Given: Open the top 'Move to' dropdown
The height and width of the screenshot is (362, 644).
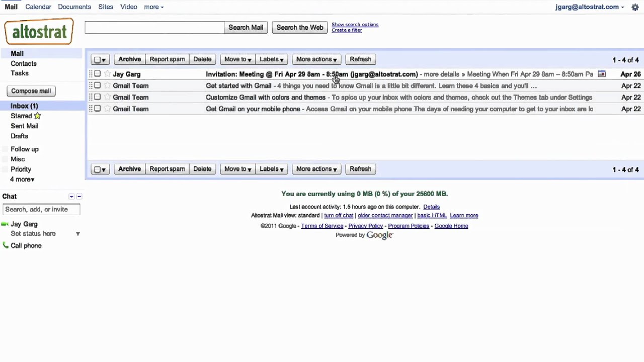Looking at the screenshot, I should 237,59.
